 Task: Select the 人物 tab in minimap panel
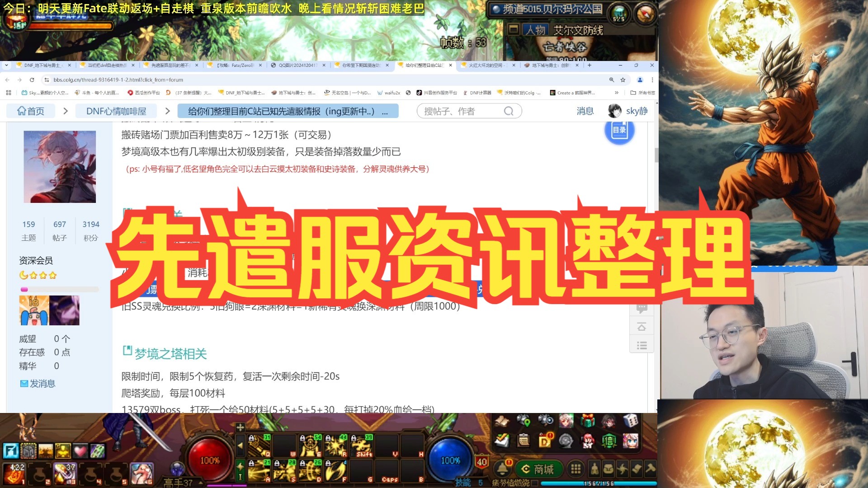536,30
